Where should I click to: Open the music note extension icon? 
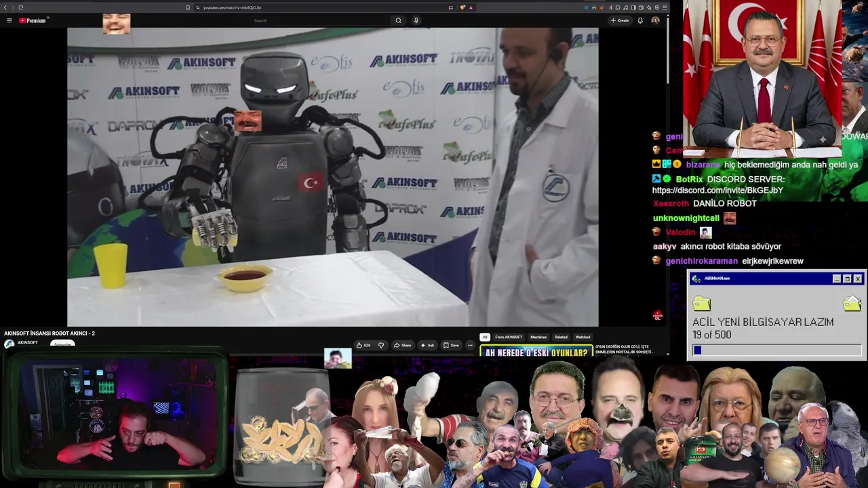625,7
